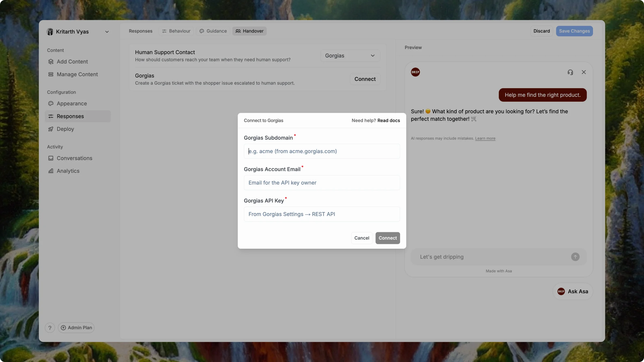Cancel the Connect to Gorgias dialog

(362, 238)
